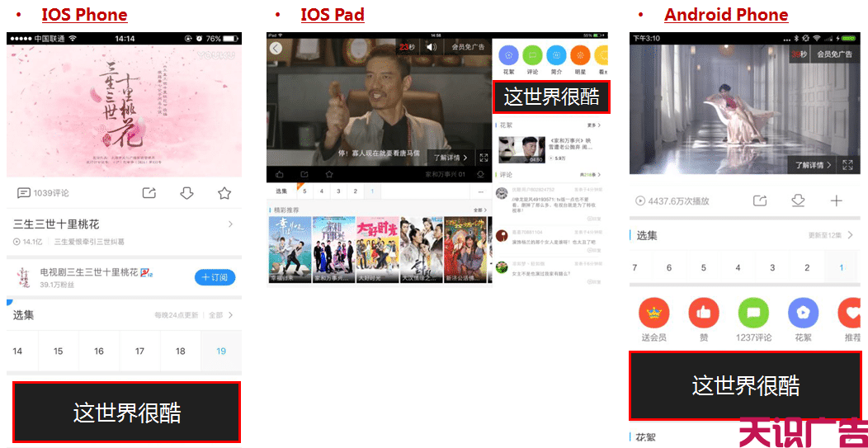The height and width of the screenshot is (448, 868).
Task: Tap share icon in Android screen
Action: [760, 201]
